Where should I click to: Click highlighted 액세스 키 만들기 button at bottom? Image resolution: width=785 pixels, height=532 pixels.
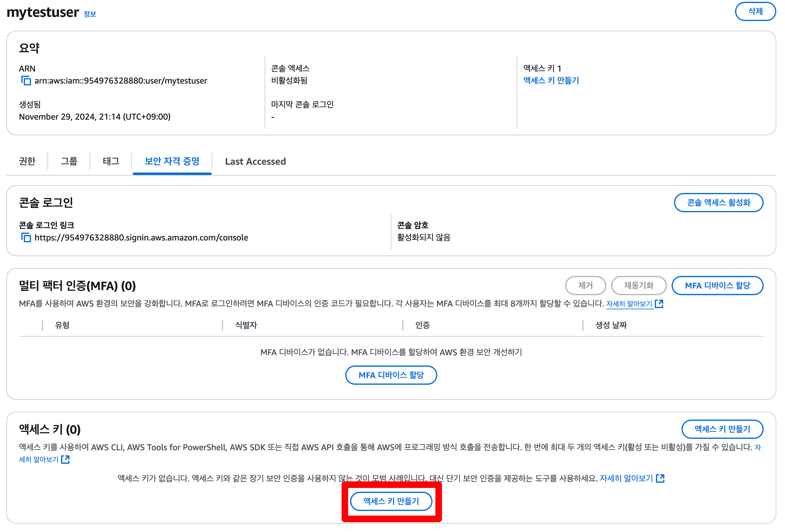391,501
